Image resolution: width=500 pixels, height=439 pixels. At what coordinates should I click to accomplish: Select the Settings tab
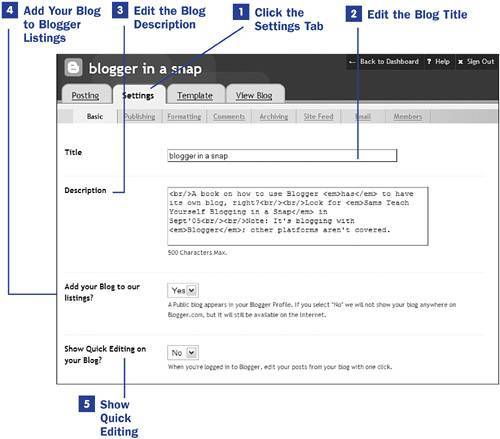[x=139, y=95]
